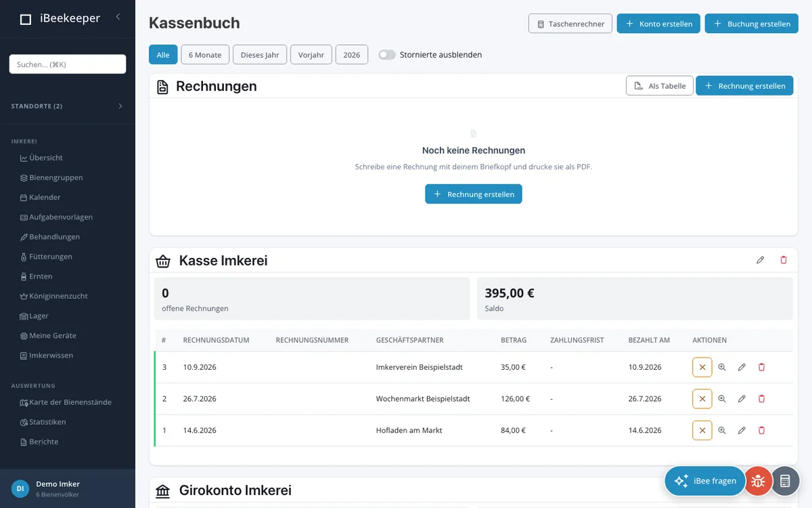The width and height of the screenshot is (812, 508).
Task: Click the Rechnungsdatum column header
Action: point(217,340)
